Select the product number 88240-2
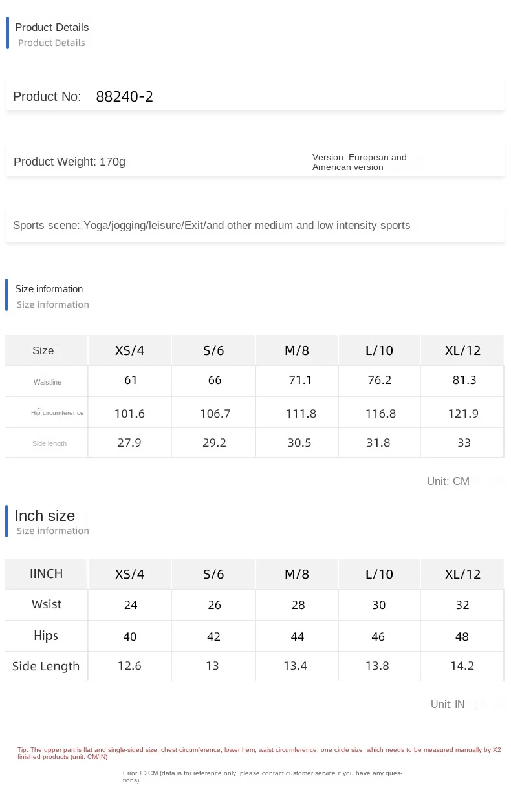Viewport: 511px width, 812px height. [x=124, y=97]
